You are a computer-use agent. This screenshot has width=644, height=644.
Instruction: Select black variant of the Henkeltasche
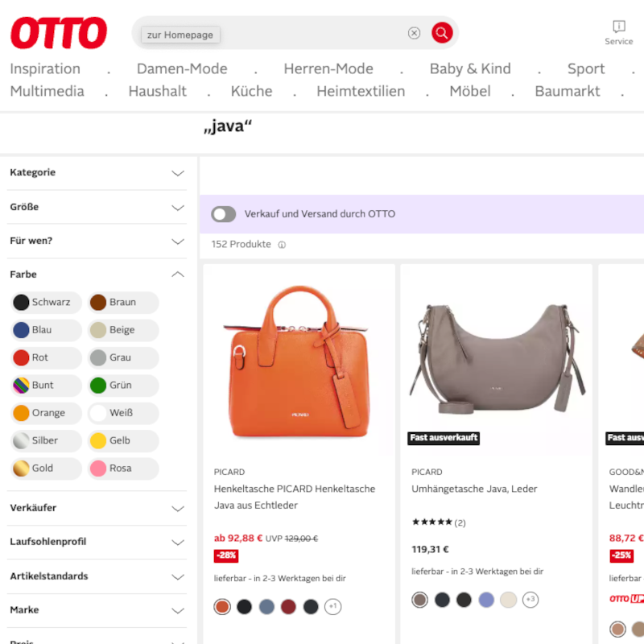click(245, 607)
